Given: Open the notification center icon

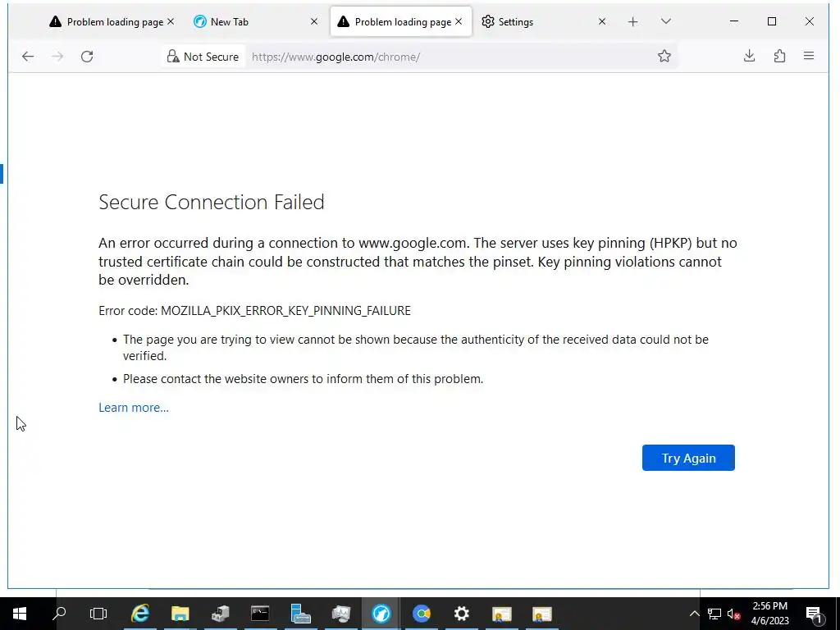Looking at the screenshot, I should point(815,614).
